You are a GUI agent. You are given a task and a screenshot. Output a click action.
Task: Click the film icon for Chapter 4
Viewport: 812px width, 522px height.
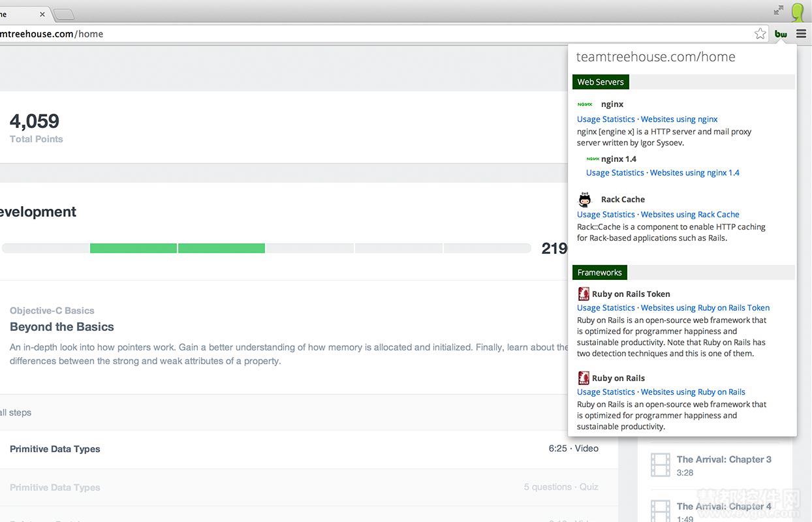(x=661, y=511)
